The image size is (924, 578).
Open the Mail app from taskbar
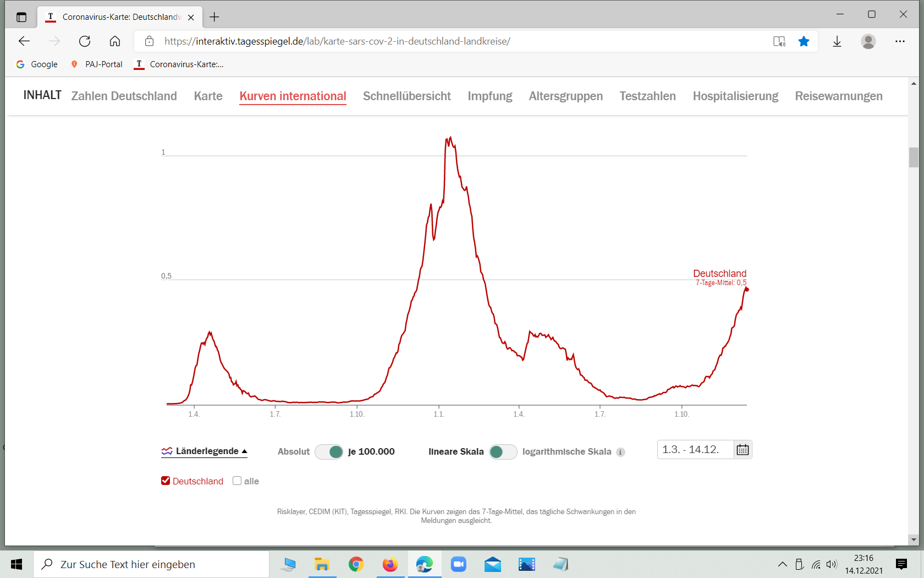492,564
